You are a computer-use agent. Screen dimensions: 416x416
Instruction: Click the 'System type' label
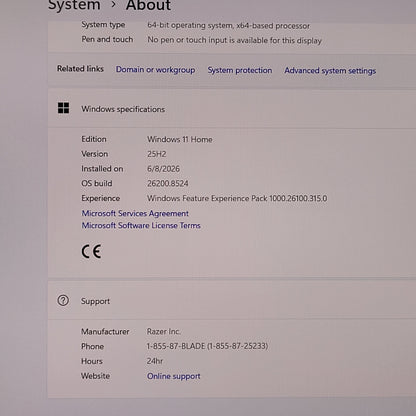click(103, 25)
